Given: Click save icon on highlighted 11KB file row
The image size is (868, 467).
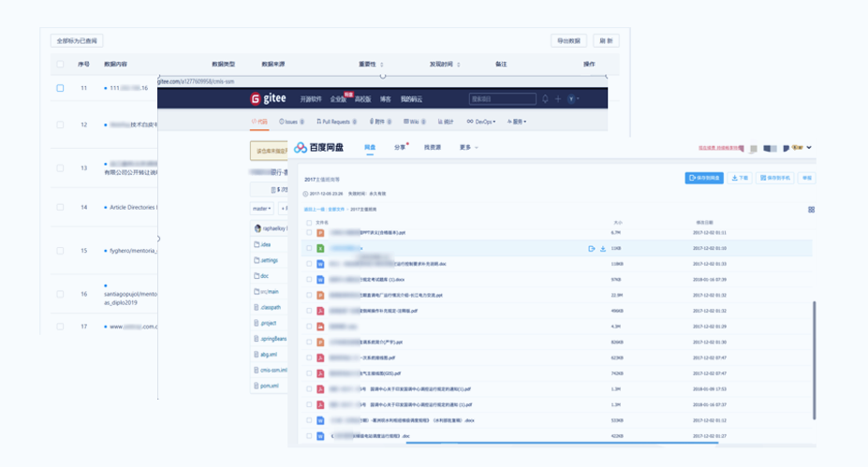Looking at the screenshot, I should click(591, 248).
